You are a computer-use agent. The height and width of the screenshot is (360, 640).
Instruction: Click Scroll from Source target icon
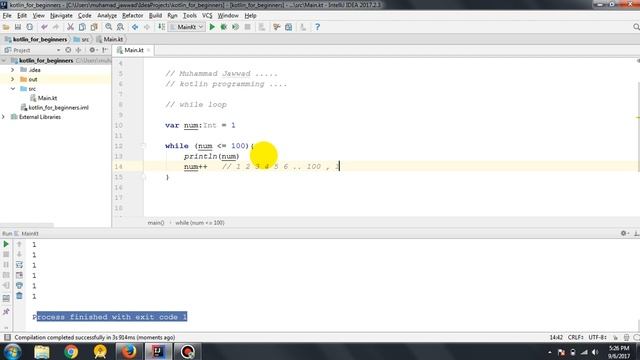(68, 50)
